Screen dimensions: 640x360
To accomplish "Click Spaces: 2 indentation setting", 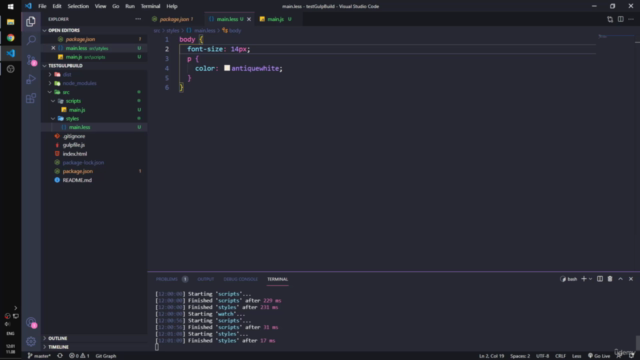I will [520, 356].
